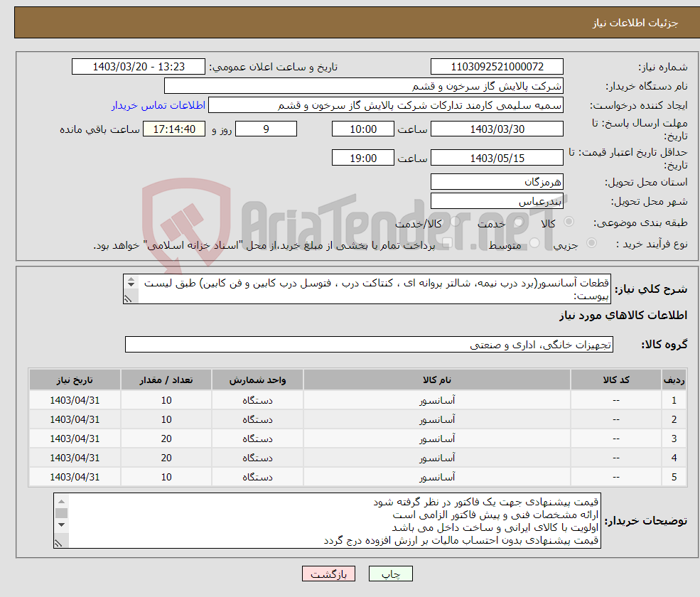Click unit دستگاه in row 5
700x597 pixels.
coord(257,478)
